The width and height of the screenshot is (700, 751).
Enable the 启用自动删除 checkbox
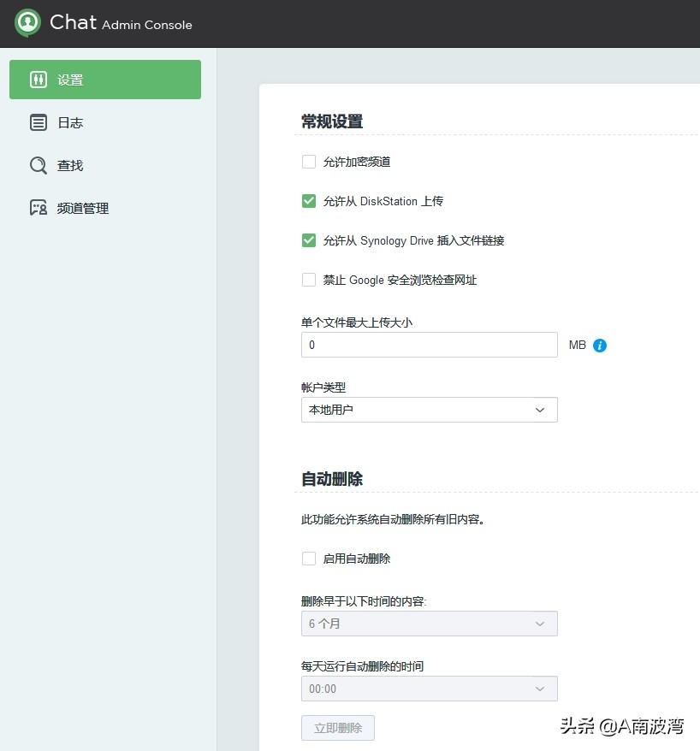coord(309,559)
